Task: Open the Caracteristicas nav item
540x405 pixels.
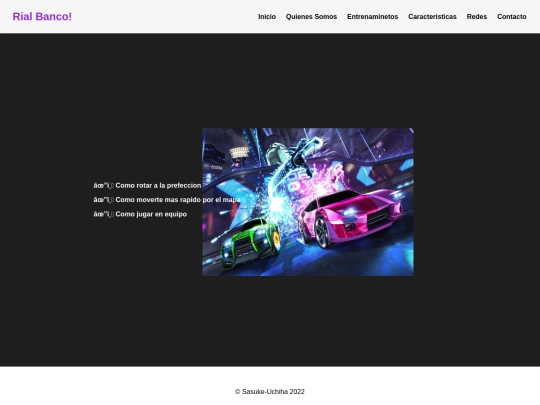Action: click(432, 17)
